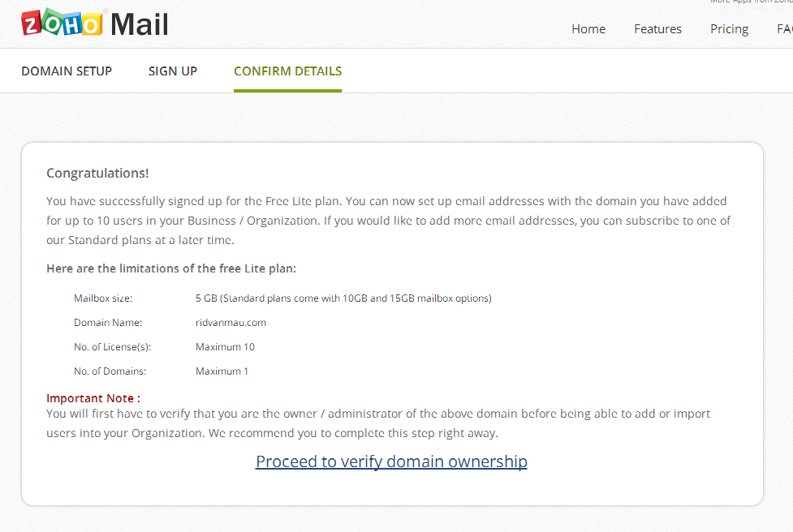
Task: Open the partially visible FAQ link
Action: 785,29
